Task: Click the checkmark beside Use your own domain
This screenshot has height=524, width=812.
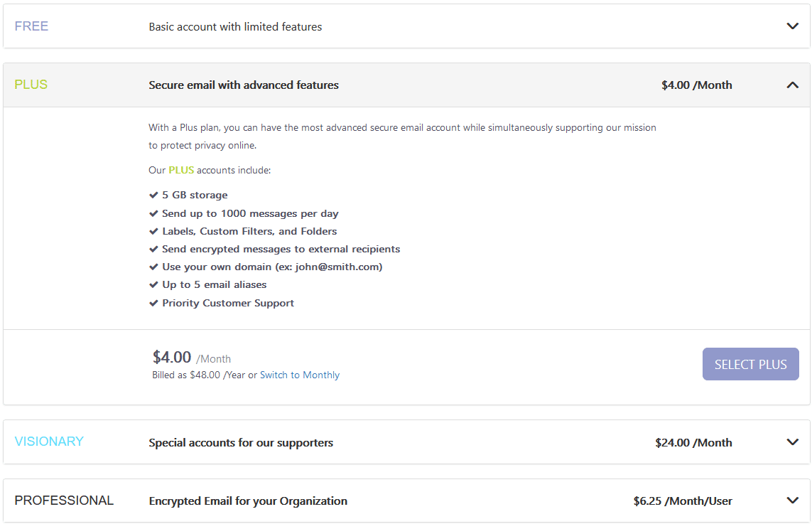Action: (x=153, y=266)
